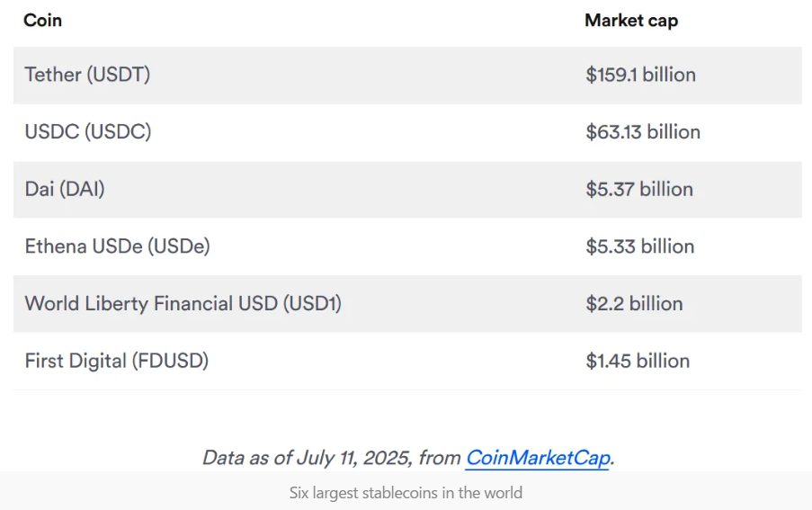
Task: Click the $5.33 billion market cap
Action: tap(639, 246)
